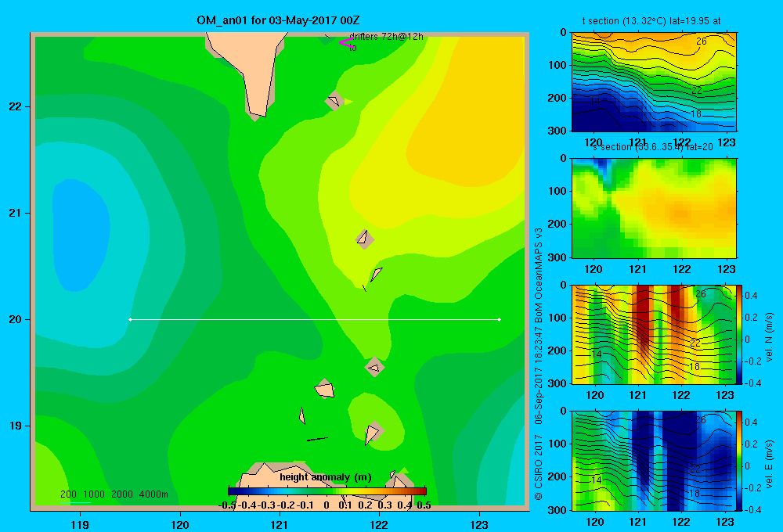Image resolution: width=783 pixels, height=532 pixels.
Task: Click the salinity section plot
Action: point(654,208)
